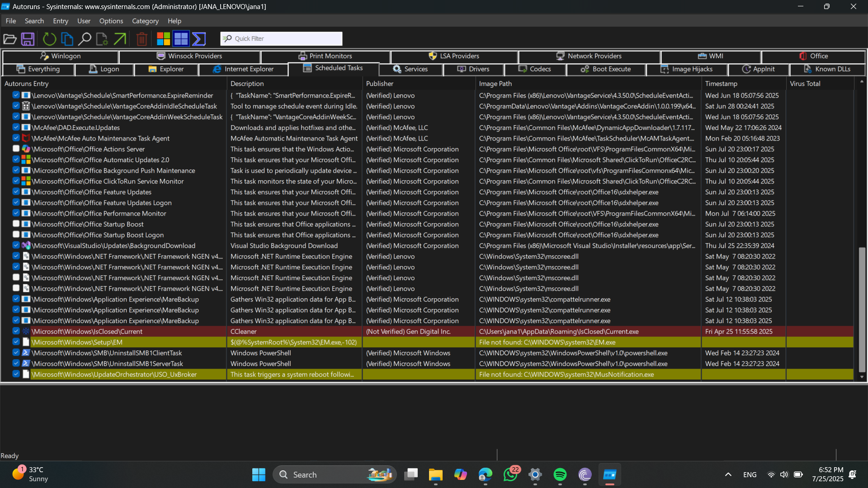Open the Entry menu

tap(61, 21)
